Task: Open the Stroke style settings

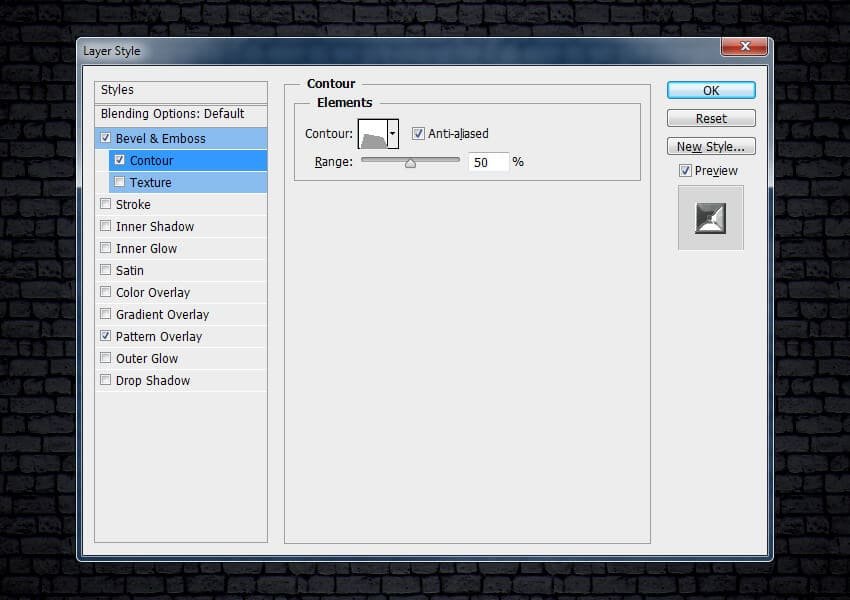Action: coord(133,204)
